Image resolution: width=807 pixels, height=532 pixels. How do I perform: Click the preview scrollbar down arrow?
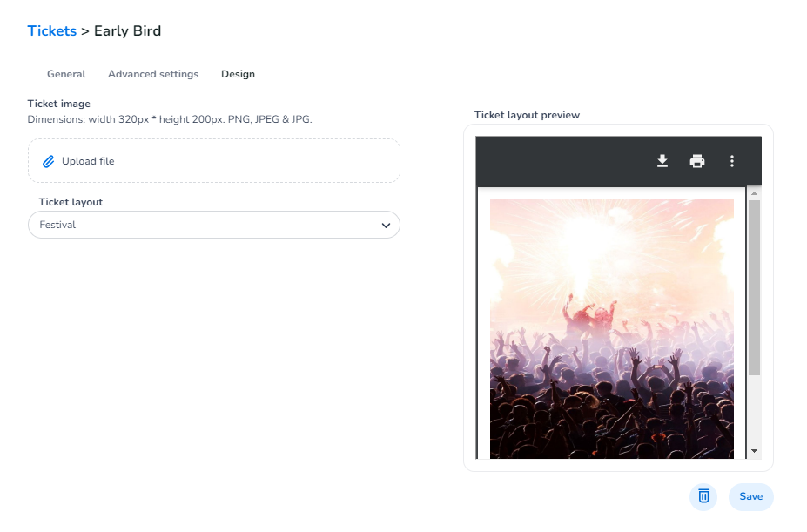point(754,451)
